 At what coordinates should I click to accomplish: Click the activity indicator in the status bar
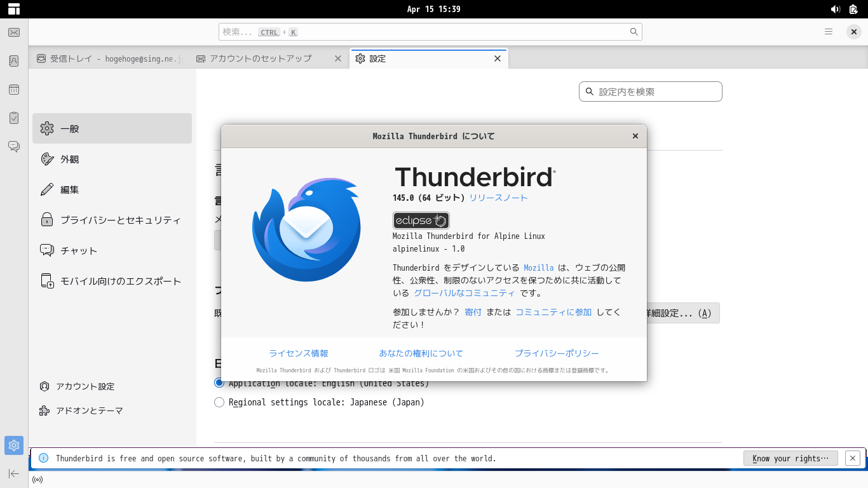37,480
